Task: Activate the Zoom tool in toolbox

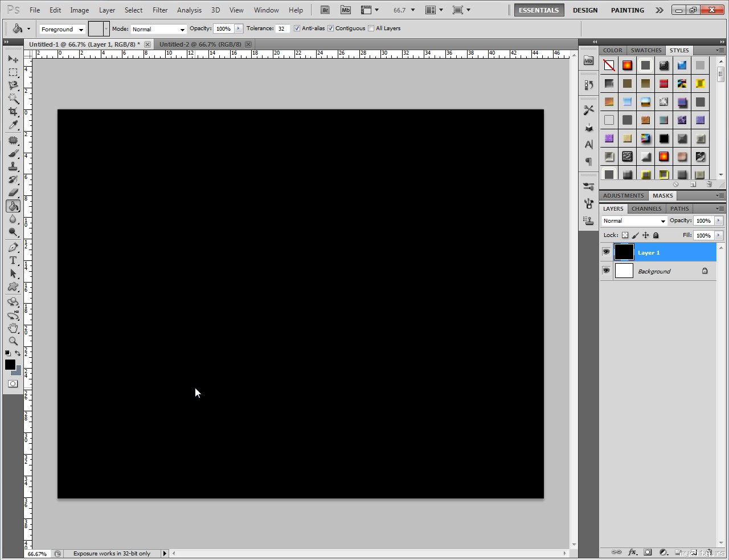Action: 13,341
